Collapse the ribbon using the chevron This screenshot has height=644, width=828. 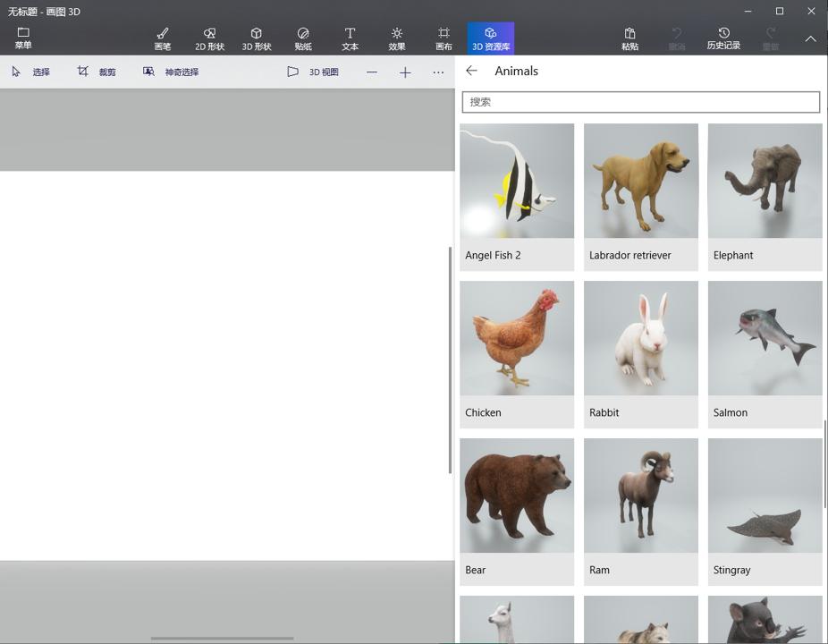(x=810, y=38)
